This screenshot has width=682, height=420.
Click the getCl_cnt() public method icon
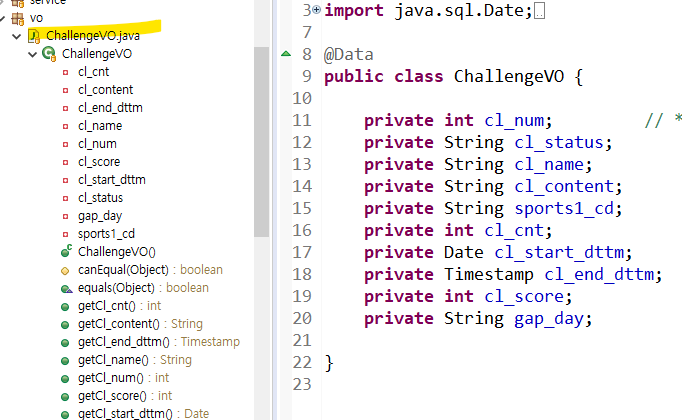pyautogui.click(x=65, y=307)
